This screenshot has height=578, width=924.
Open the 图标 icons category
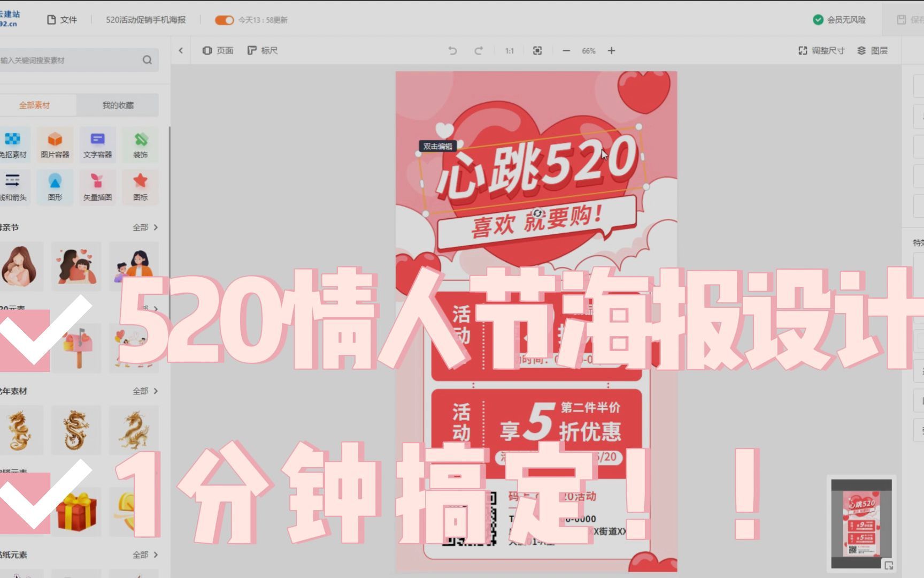coord(140,186)
